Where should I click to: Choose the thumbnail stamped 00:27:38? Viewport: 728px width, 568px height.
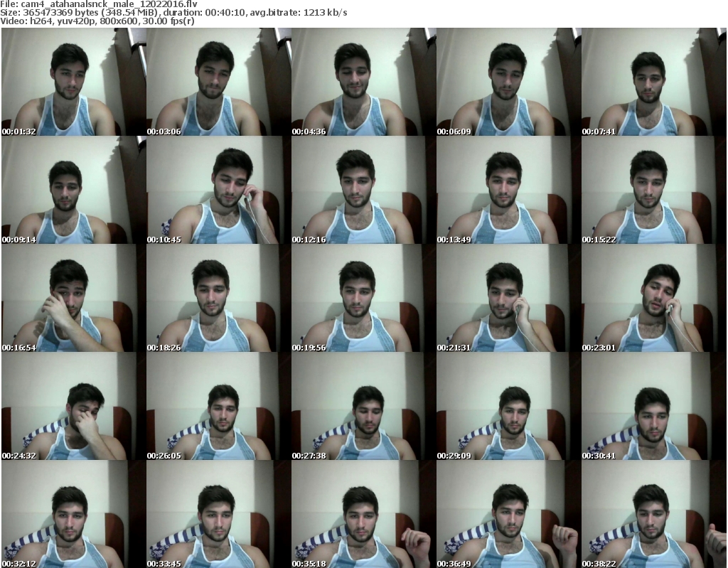364,407
